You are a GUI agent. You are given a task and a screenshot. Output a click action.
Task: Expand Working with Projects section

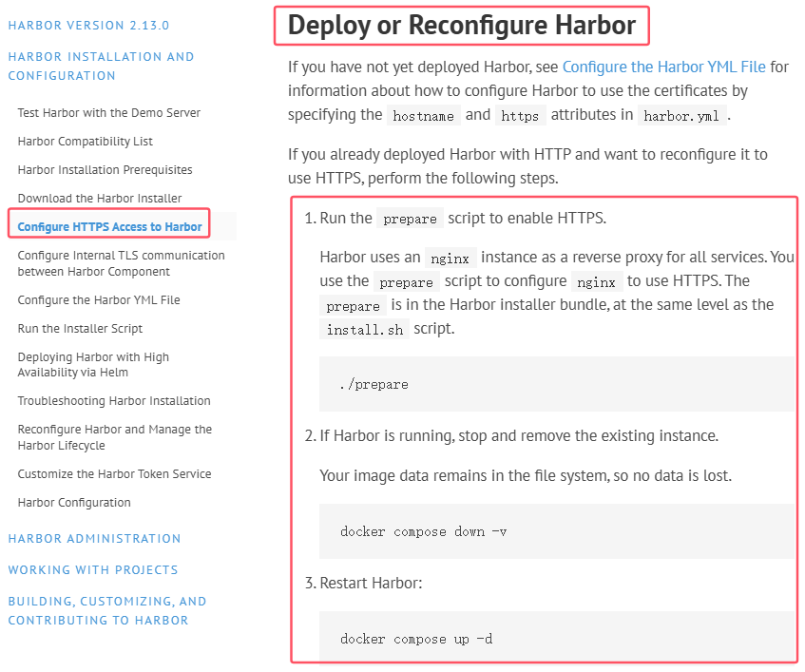point(93,570)
